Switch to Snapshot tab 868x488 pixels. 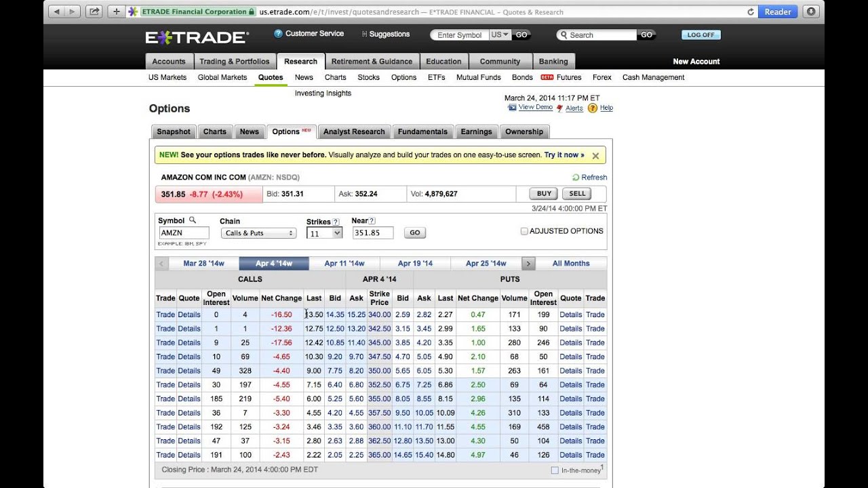click(x=174, y=132)
